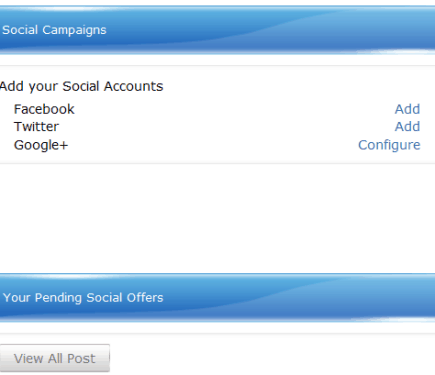Select the Social Campaigns header title
The image size is (435, 375).
[x=54, y=30]
